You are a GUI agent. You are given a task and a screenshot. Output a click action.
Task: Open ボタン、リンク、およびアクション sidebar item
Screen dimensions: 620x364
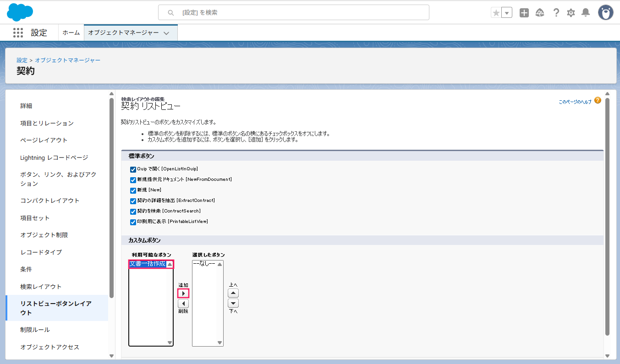58,179
